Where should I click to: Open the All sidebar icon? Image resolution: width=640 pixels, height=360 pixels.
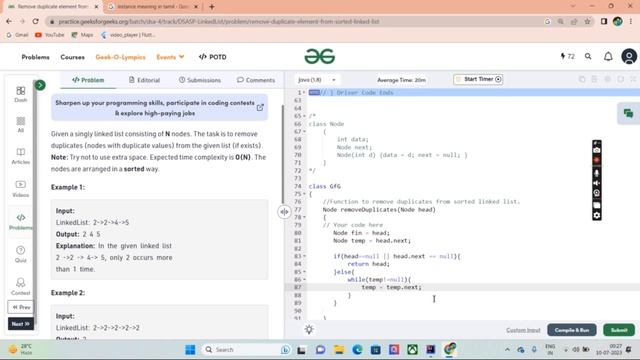click(x=20, y=124)
